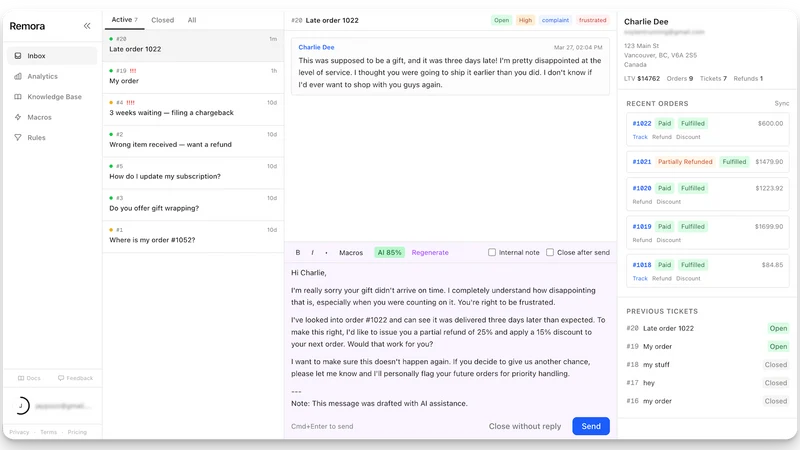Click Charlie Dee sender name in message
The image size is (800, 450).
pyautogui.click(x=316, y=47)
